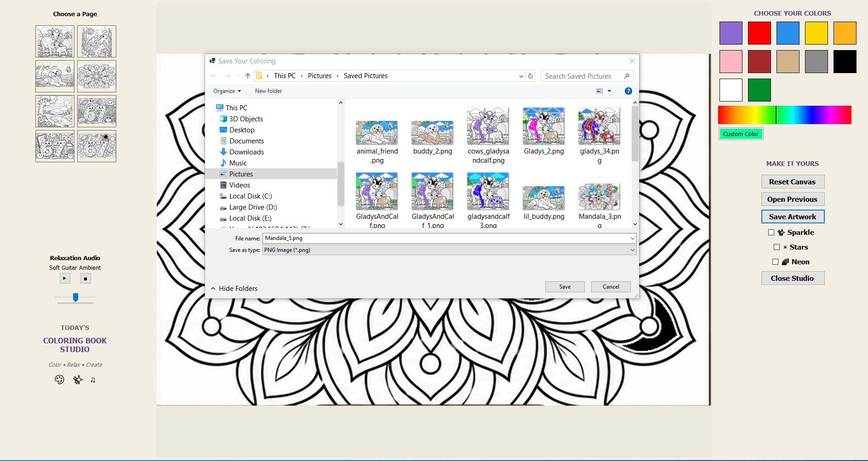Open Large Drive (D:) in navigation tree
The image size is (868, 461).
click(x=253, y=207)
